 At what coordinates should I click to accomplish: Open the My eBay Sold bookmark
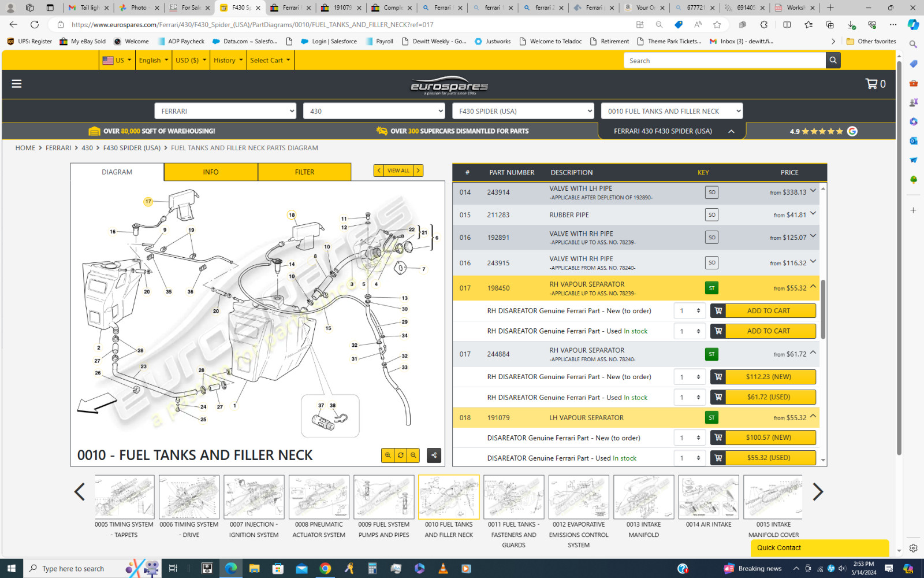(x=83, y=42)
